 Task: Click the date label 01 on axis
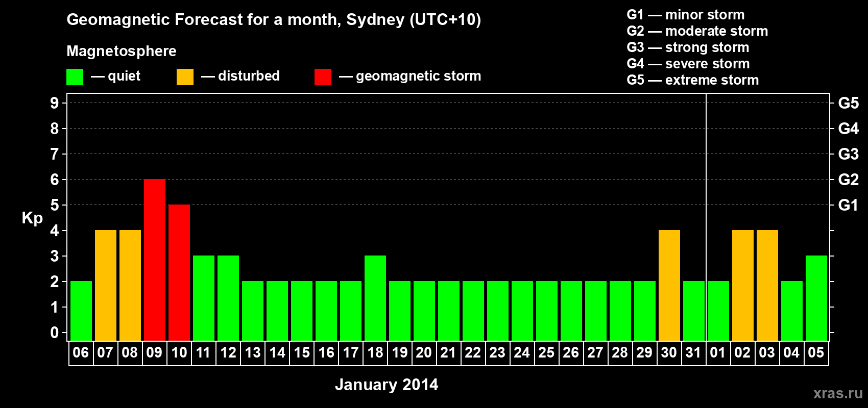pos(718,352)
